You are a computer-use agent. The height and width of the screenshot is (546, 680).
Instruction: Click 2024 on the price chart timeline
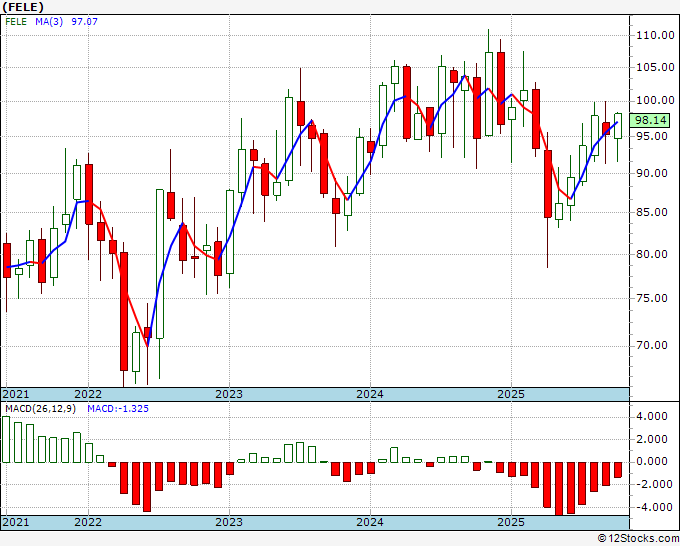(370, 394)
